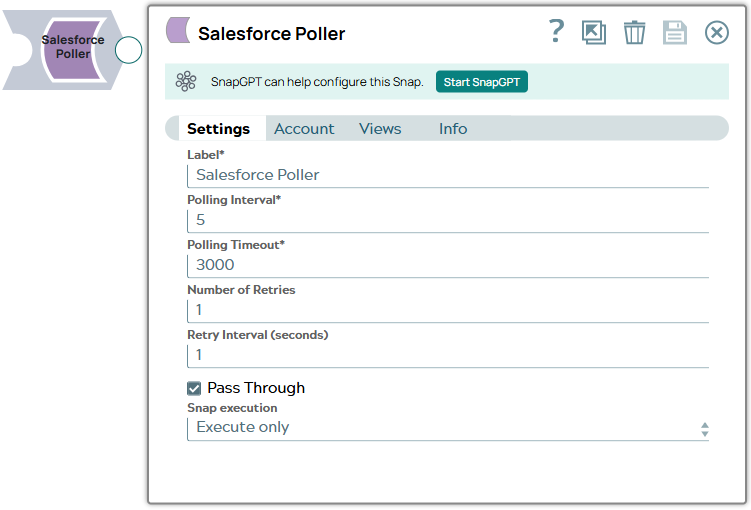Screen dimensions: 751x510
Task: Click the Polling Timeout field
Action: click(448, 265)
